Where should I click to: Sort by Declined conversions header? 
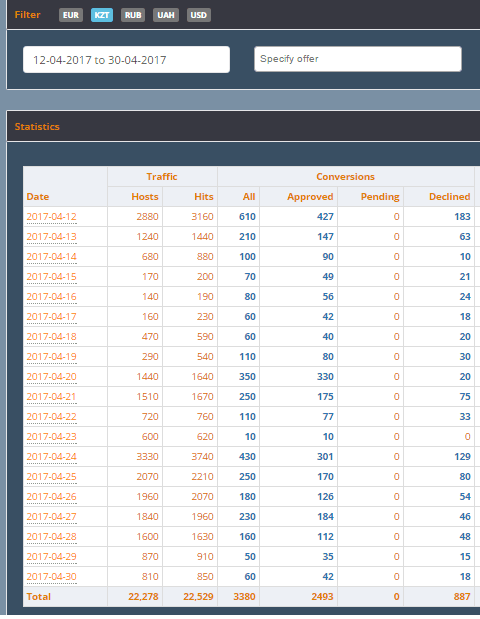point(450,197)
